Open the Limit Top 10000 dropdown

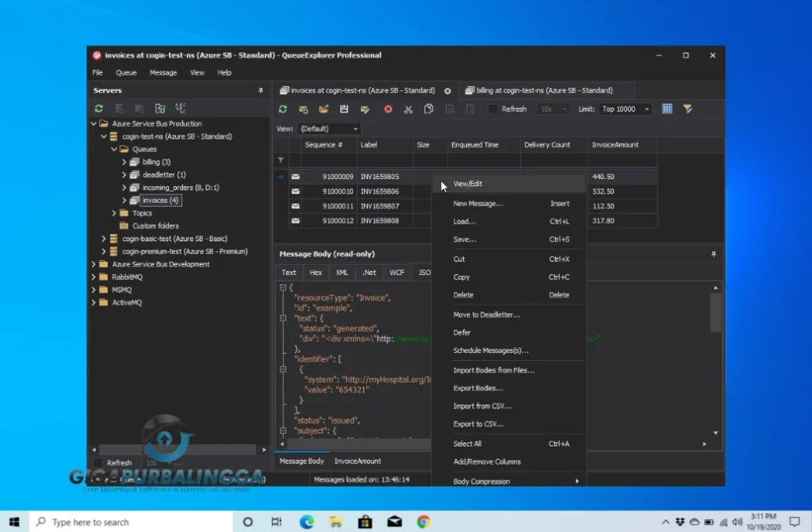click(x=646, y=109)
